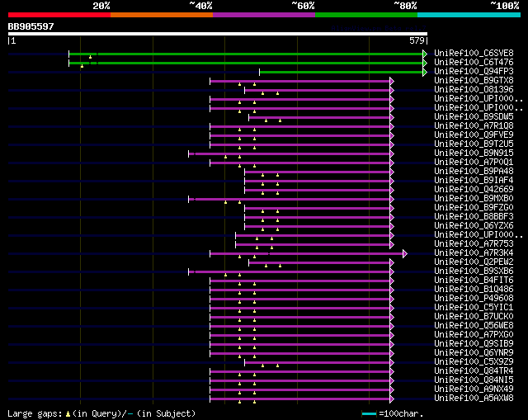This screenshot has height=420, width=528.
Task: Click the green end arrowhead of C6T476
Action: pyautogui.click(x=425, y=63)
